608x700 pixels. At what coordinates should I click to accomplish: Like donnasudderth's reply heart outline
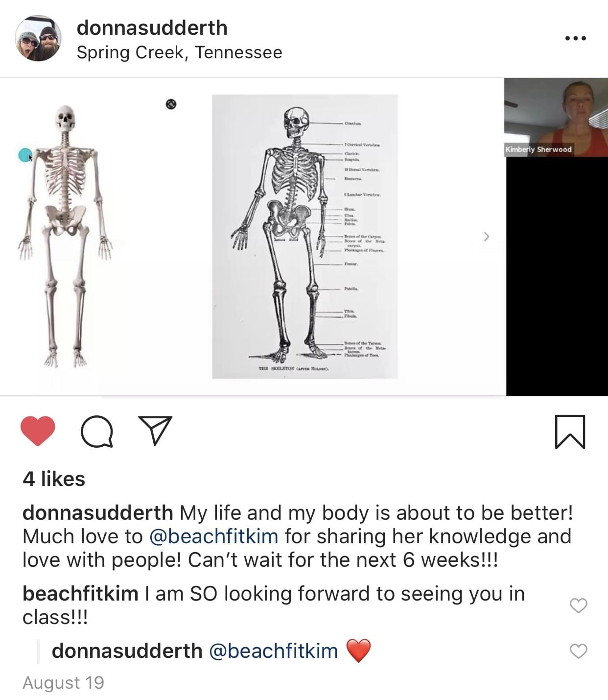click(x=578, y=651)
